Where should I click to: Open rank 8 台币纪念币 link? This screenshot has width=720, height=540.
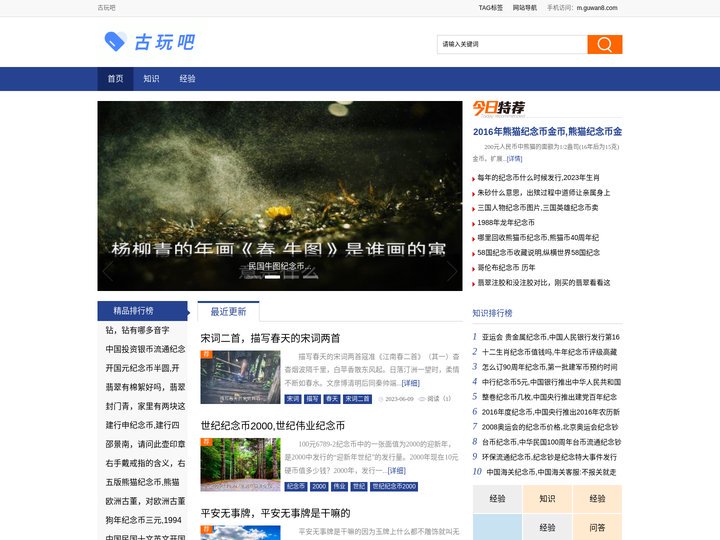click(551, 442)
